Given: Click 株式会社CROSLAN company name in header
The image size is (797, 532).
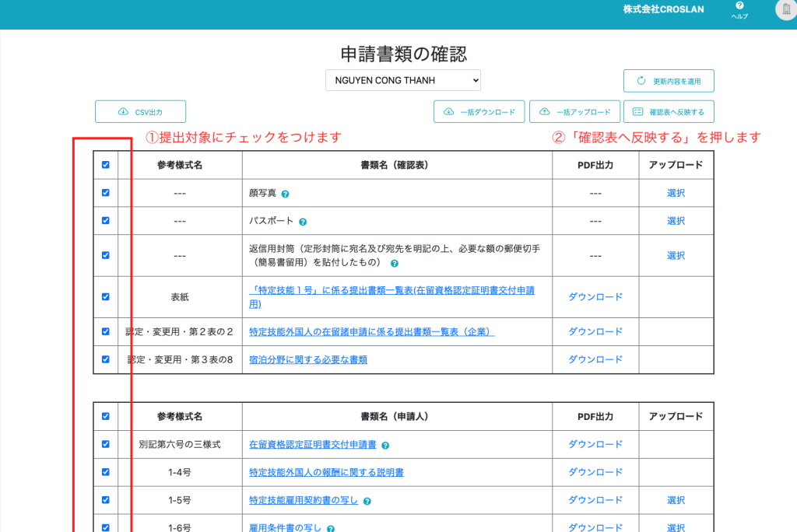Looking at the screenshot, I should pos(664,9).
